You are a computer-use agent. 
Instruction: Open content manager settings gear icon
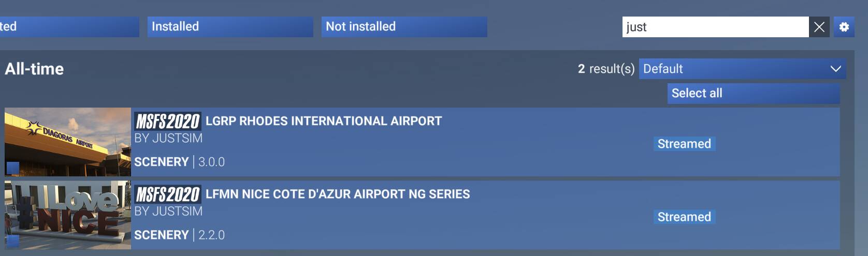844,27
